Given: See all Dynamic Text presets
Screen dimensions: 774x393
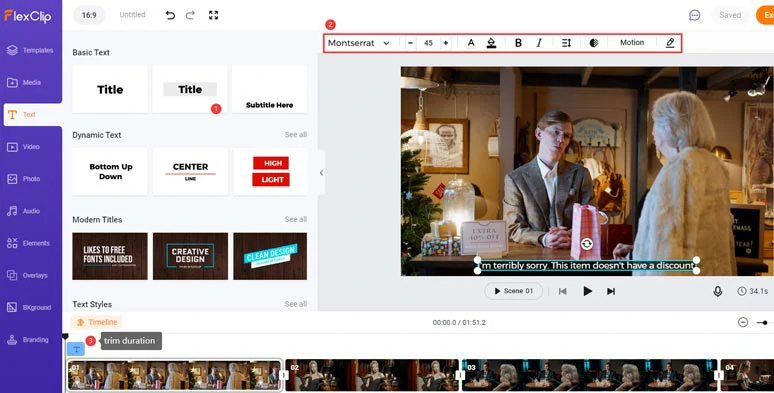Looking at the screenshot, I should click(296, 135).
